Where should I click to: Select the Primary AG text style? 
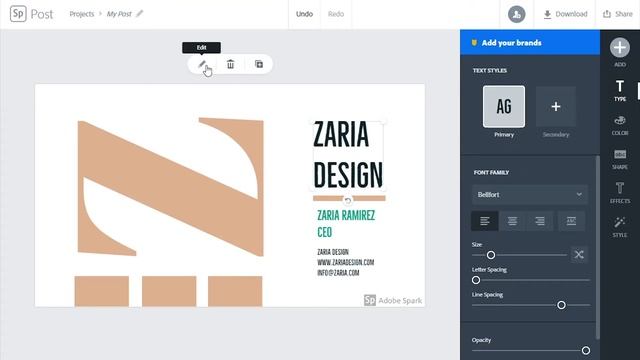click(x=504, y=107)
